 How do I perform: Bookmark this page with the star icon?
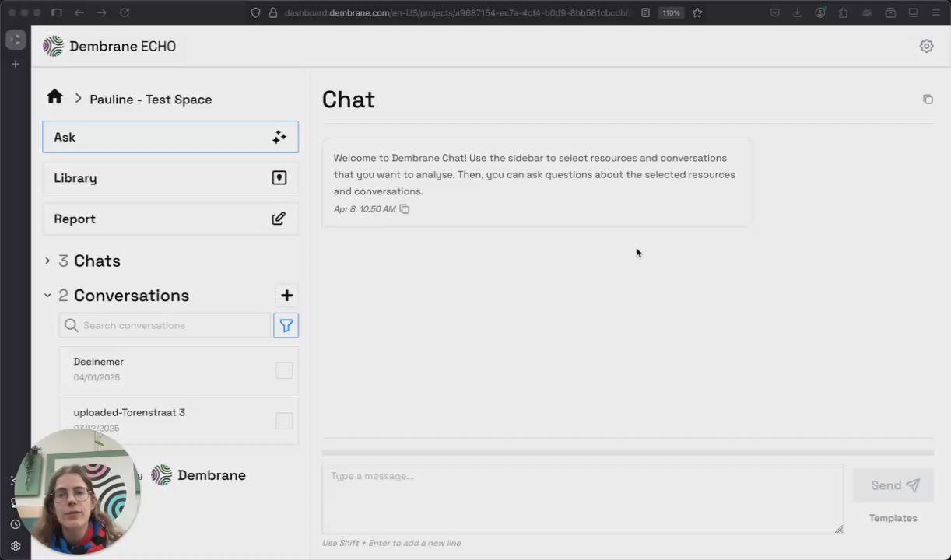(697, 12)
